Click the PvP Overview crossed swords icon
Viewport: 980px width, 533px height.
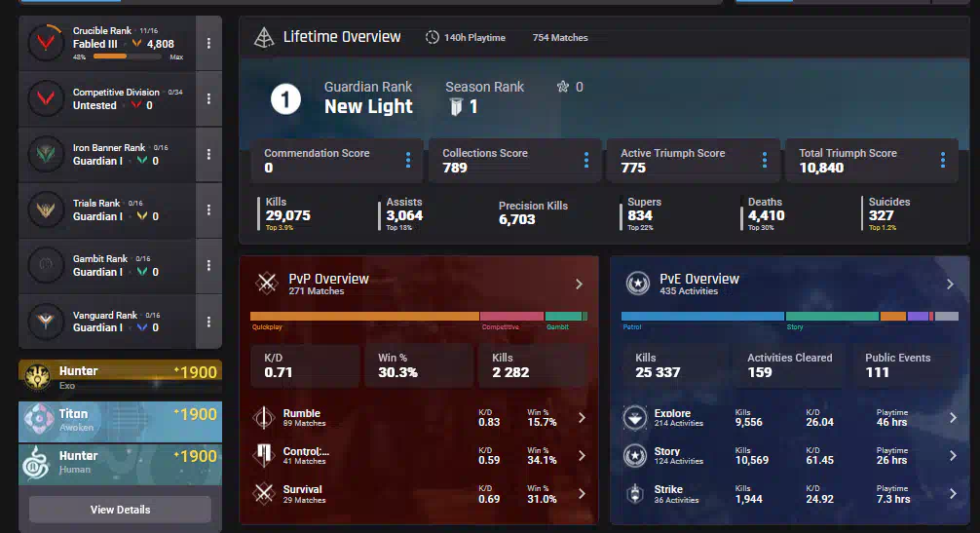(x=266, y=284)
